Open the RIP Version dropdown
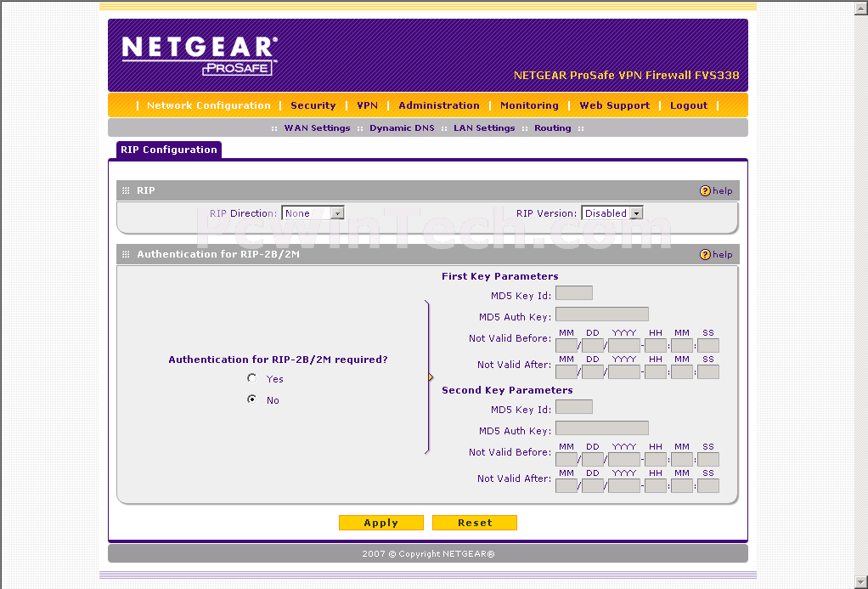Viewport: 868px width, 589px height. (612, 212)
